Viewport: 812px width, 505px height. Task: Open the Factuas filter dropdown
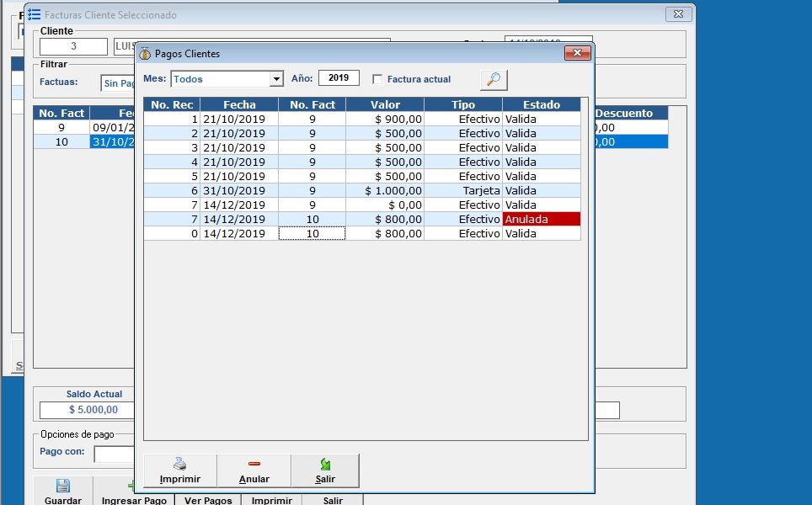117,83
